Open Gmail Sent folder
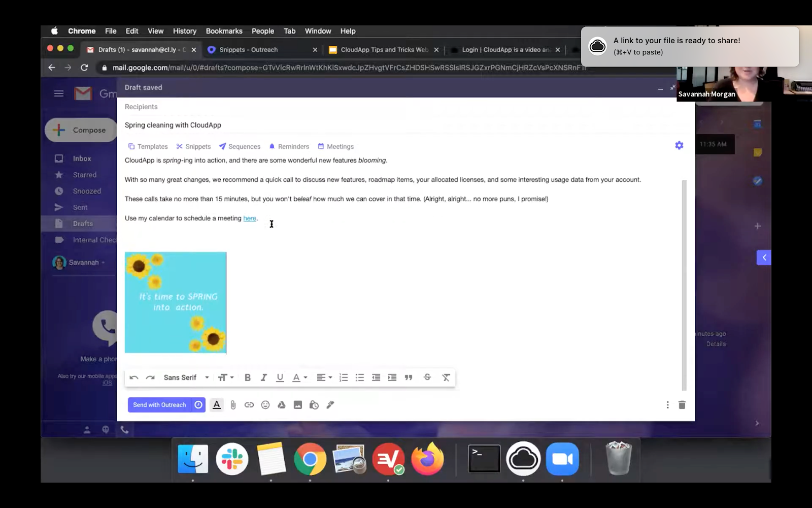Screen dimensions: 812x508 80,207
